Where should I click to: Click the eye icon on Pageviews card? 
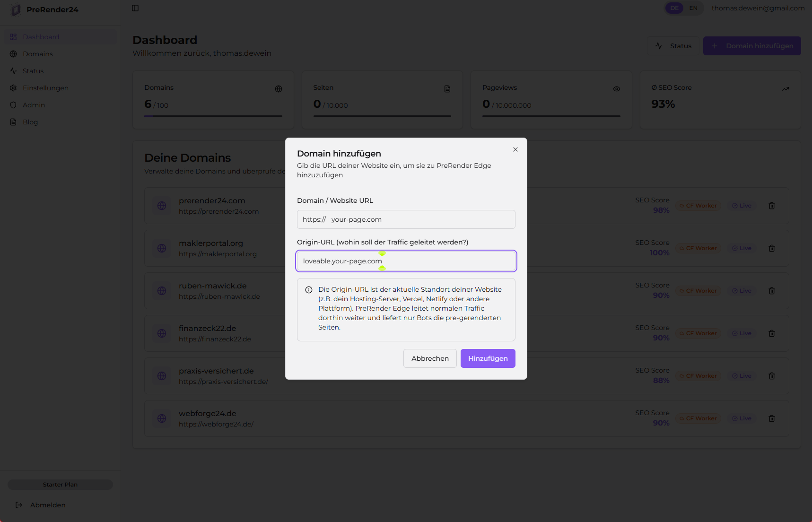click(x=617, y=89)
